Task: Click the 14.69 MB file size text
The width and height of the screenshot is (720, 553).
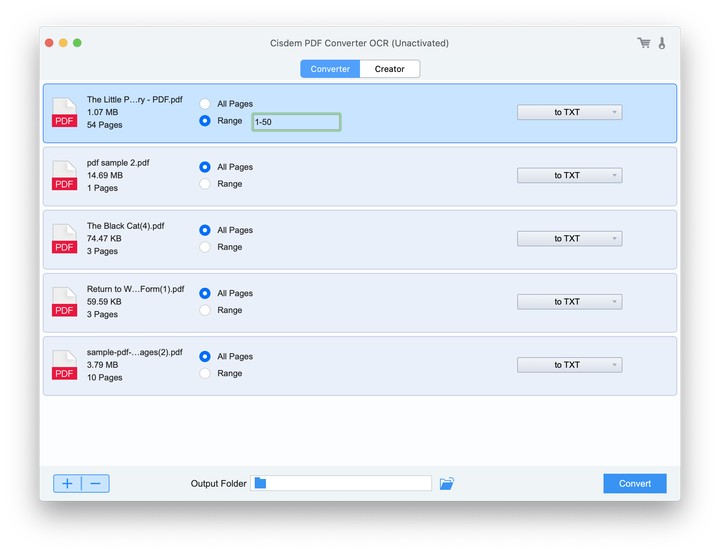Action: click(105, 175)
